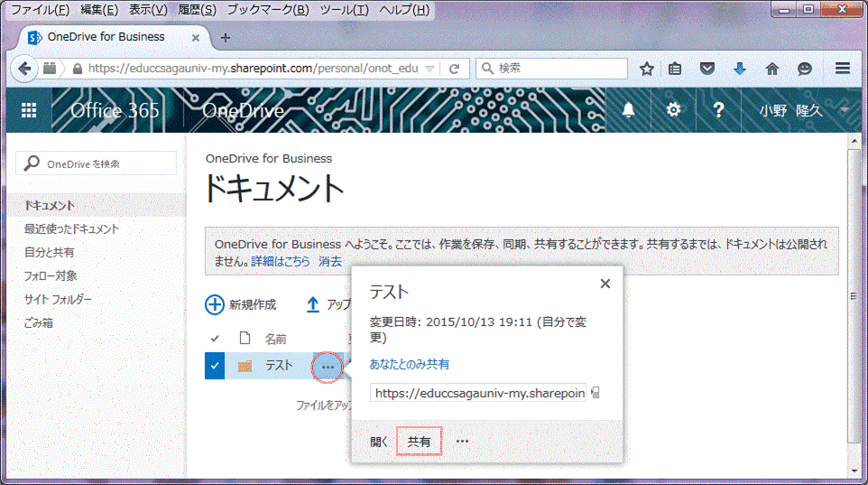Open the Firefox hamburger menu
This screenshot has height=485, width=868.
(x=843, y=68)
